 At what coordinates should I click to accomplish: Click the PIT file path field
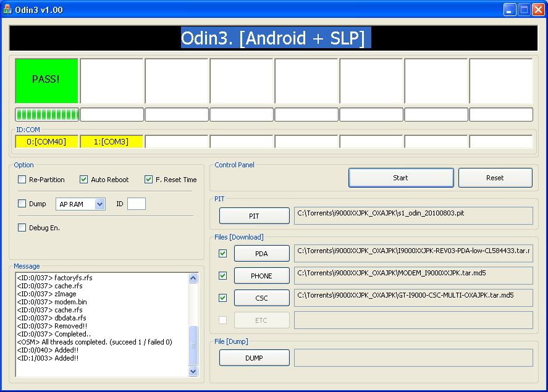413,215
